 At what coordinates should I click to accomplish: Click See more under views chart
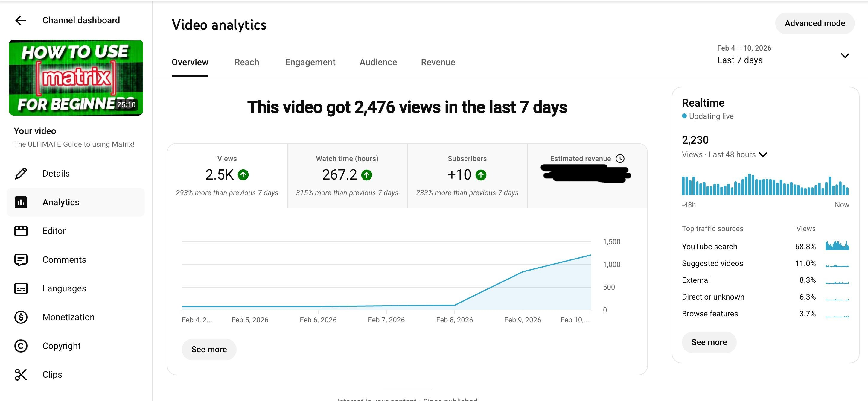pyautogui.click(x=209, y=350)
